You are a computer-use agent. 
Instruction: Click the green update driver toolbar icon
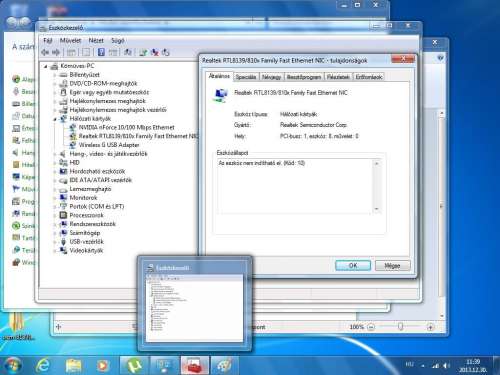(143, 52)
